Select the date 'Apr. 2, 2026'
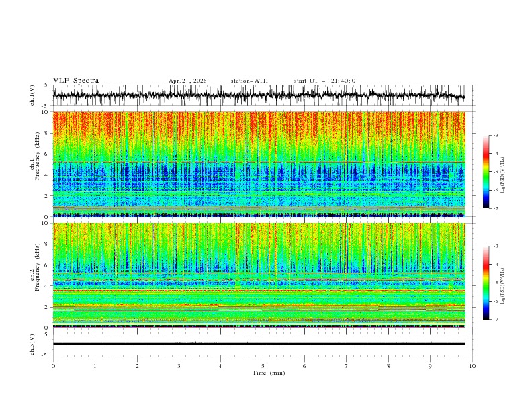The width and height of the screenshot is (532, 411). click(x=187, y=81)
